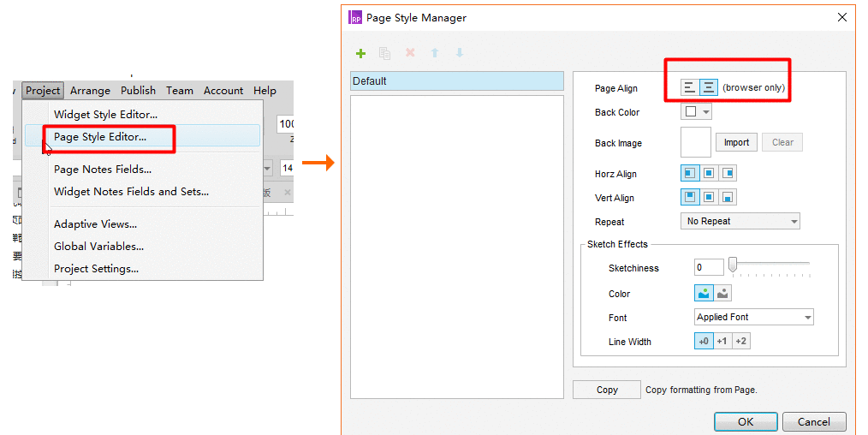Open the Account menu
868x435 pixels.
coord(223,90)
